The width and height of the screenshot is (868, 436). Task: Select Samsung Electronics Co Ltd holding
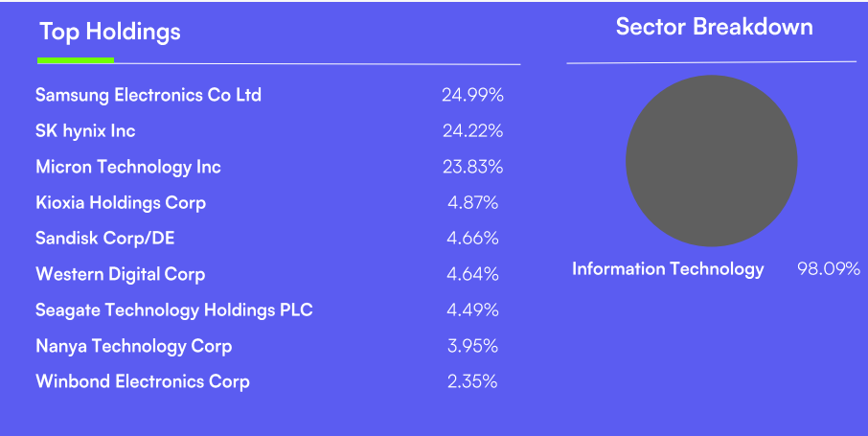pos(148,95)
